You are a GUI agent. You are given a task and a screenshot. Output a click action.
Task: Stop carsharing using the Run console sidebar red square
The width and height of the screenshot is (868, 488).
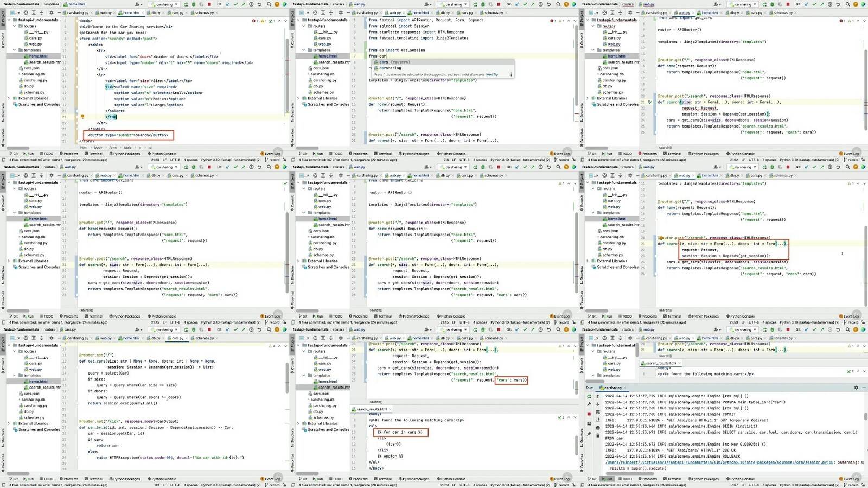589,414
